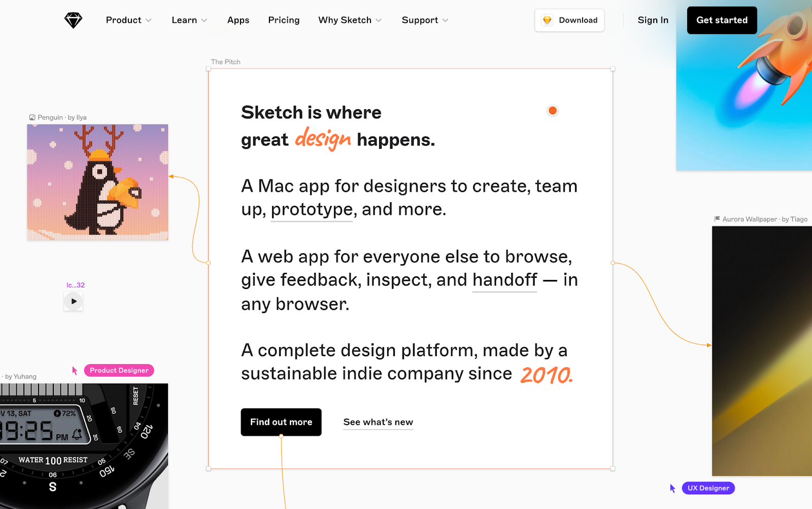Click the Find out more button
812x509 pixels.
click(281, 422)
